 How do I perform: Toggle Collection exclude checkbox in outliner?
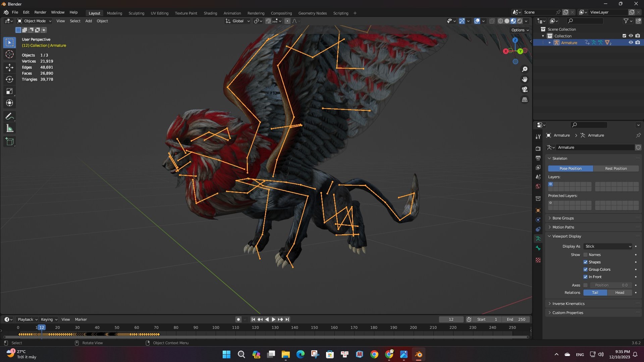[624, 36]
